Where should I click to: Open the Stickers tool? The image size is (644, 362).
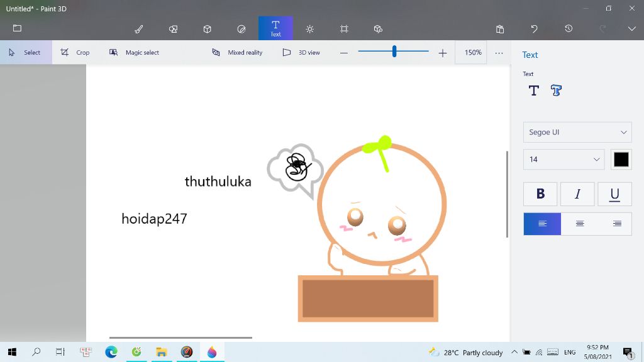click(x=241, y=29)
